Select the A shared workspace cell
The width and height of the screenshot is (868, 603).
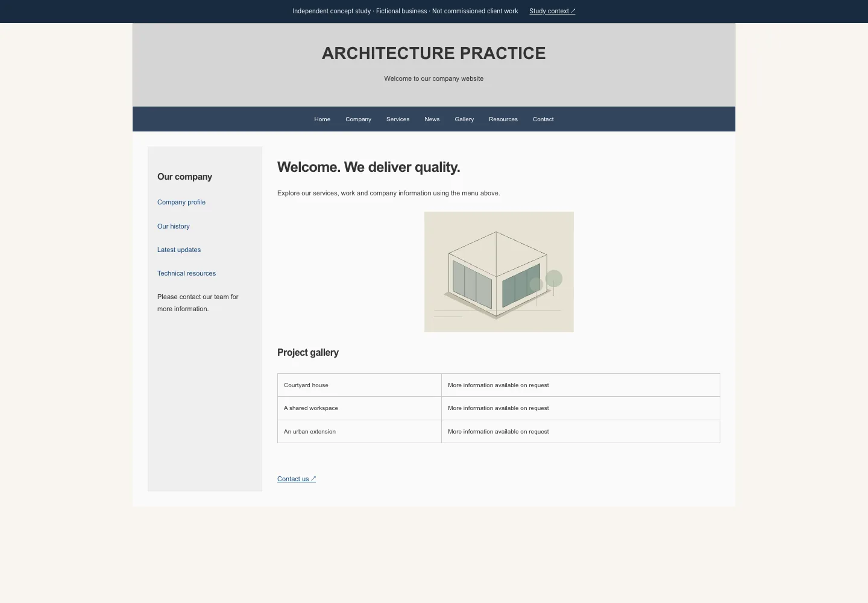point(359,408)
